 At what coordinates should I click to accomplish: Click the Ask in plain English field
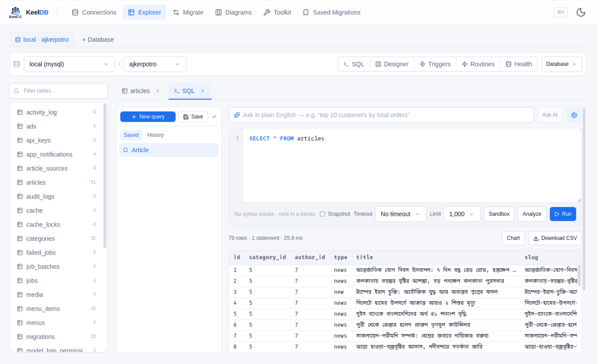coord(381,115)
